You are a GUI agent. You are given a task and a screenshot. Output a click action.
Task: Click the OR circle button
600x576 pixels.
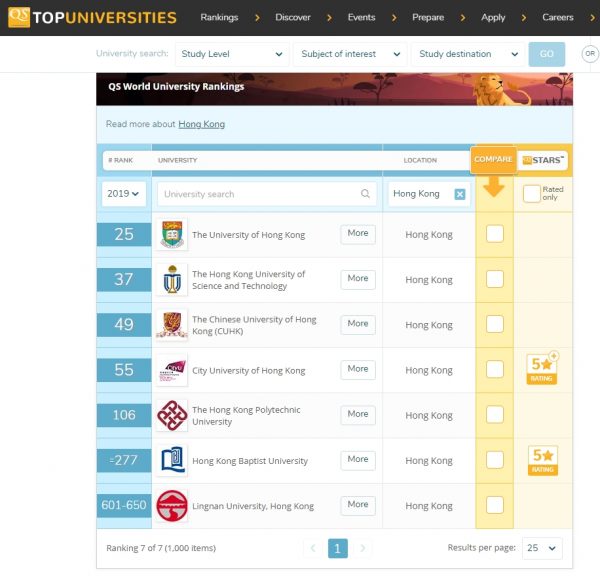(590, 54)
